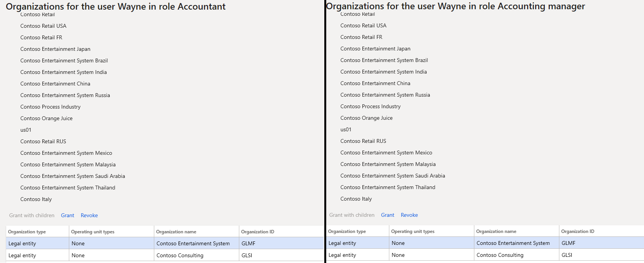Select Contoso Retail FR in Accounting manager list
The height and width of the screenshot is (263, 644).
[361, 37]
